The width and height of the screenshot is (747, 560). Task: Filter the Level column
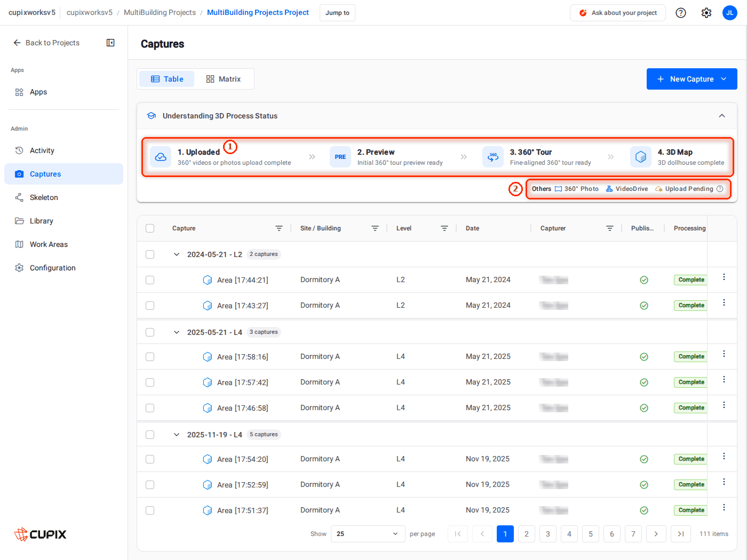[444, 228]
